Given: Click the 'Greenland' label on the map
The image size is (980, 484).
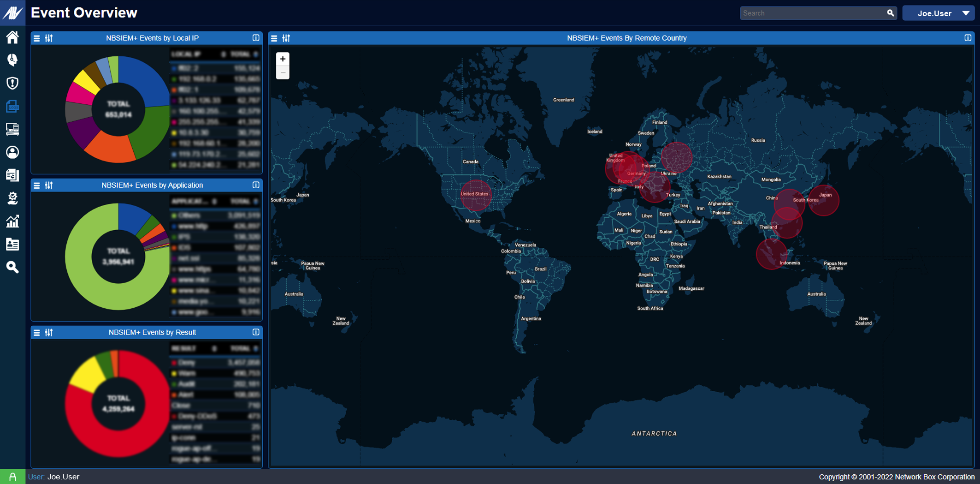Looking at the screenshot, I should pos(563,100).
